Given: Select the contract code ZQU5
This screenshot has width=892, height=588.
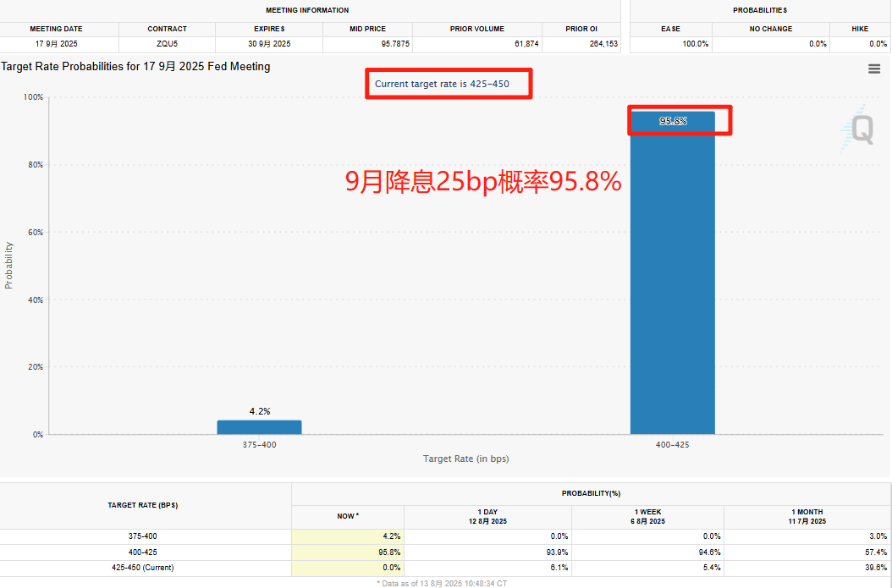Looking at the screenshot, I should 168,44.
